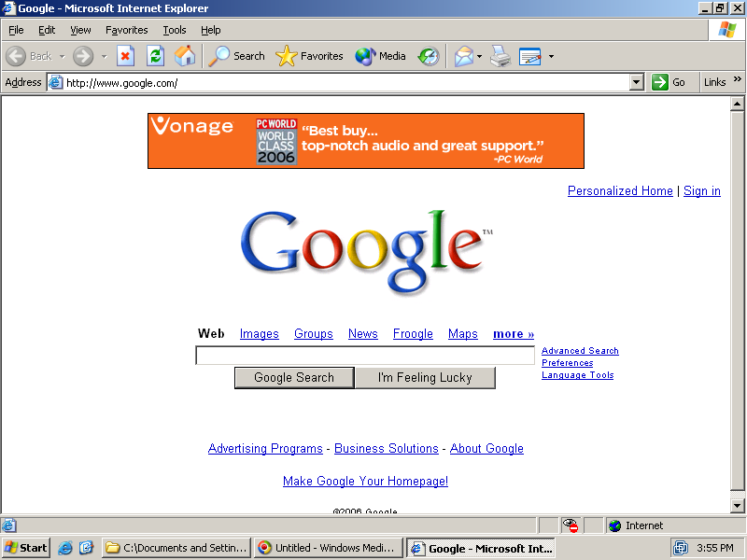Print the page with the printer icon
This screenshot has height=560, width=747.
pyautogui.click(x=500, y=56)
